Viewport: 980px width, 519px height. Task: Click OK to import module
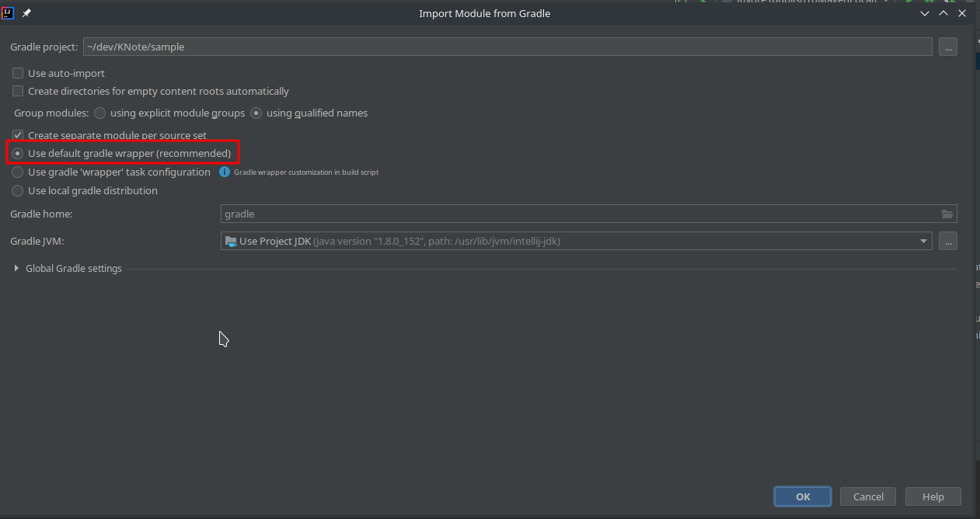[803, 496]
